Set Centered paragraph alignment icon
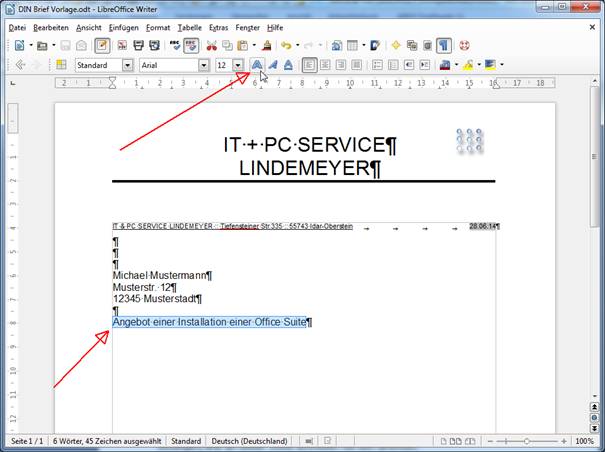 (325, 65)
